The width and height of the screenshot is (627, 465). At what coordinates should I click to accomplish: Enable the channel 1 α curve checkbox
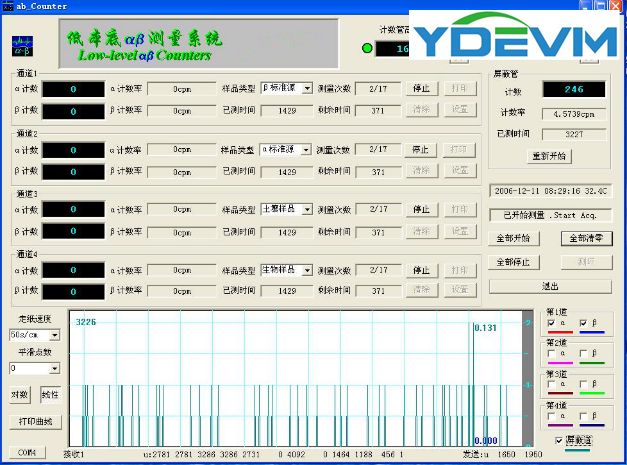[552, 324]
